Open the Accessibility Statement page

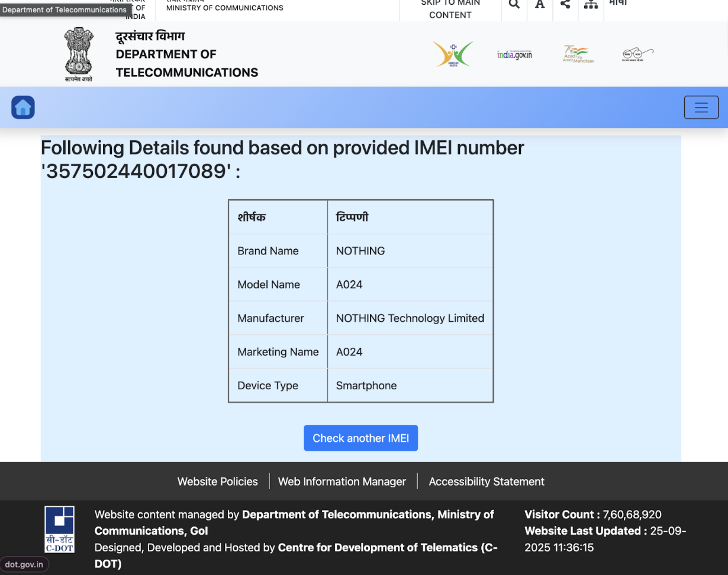[x=486, y=481]
